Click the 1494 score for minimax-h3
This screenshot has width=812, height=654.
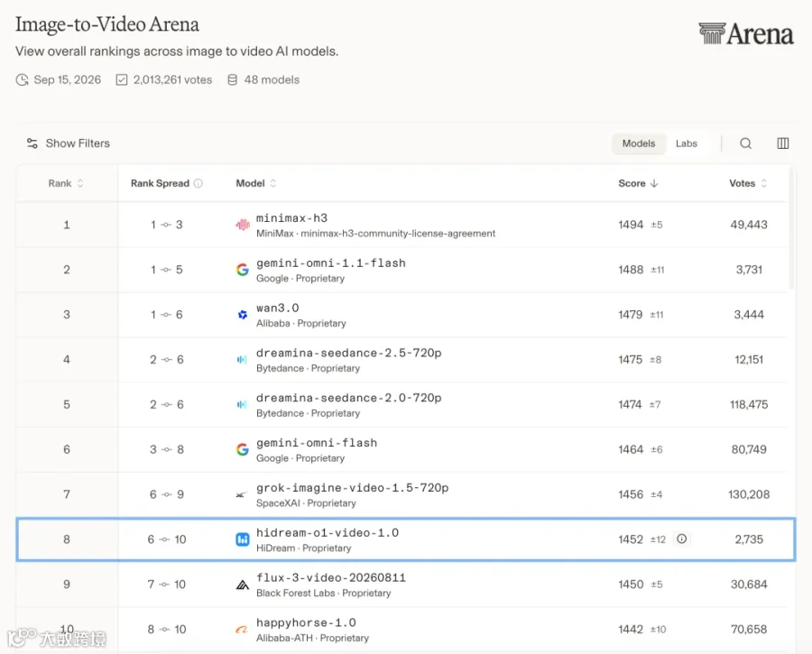coord(631,225)
